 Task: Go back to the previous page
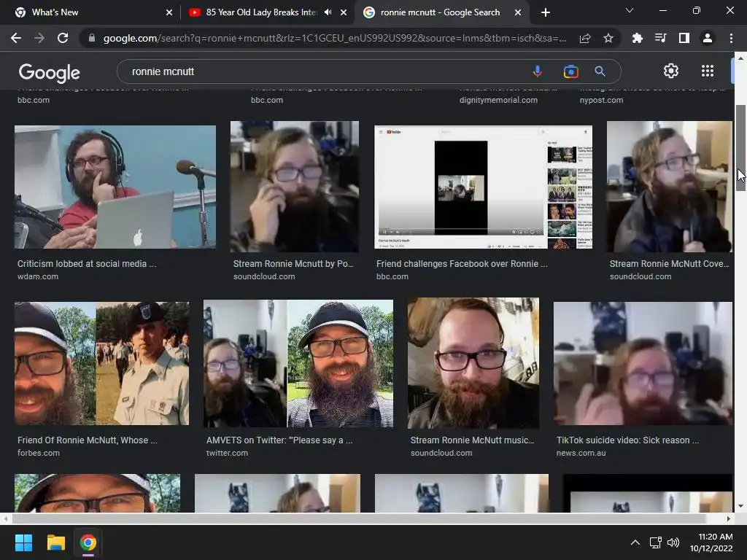pos(16,38)
